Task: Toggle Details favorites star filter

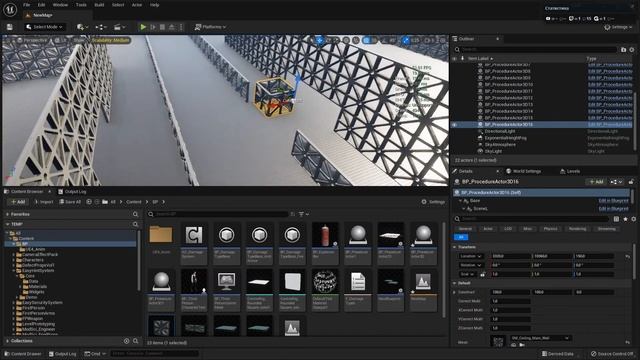Action: [625, 219]
